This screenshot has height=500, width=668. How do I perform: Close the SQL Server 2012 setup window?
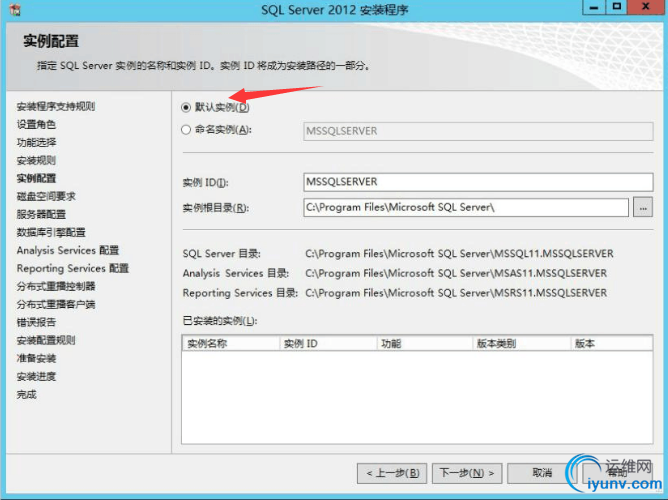(x=646, y=7)
